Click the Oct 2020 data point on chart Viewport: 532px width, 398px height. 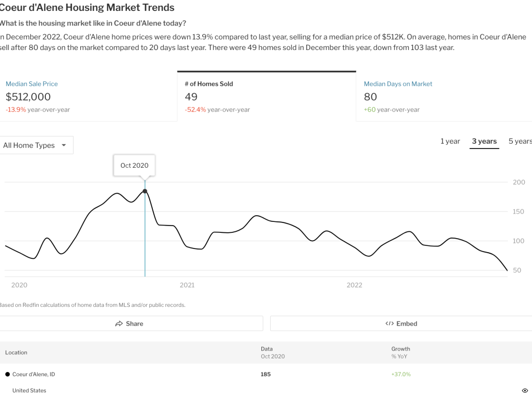(145, 191)
